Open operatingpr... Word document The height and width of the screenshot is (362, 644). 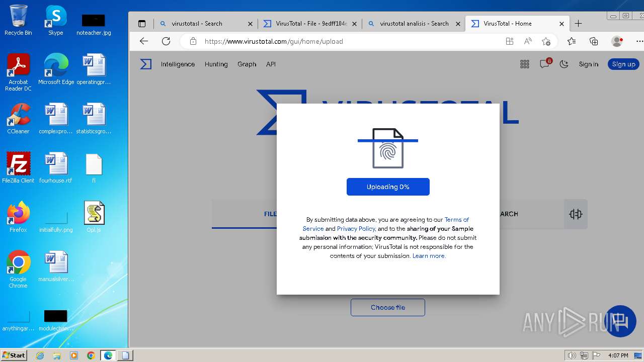[x=94, y=69]
